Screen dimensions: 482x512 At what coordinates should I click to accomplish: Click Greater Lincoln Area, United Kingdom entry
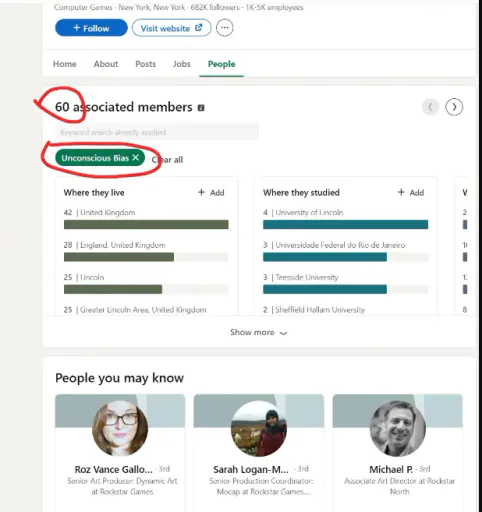pyautogui.click(x=135, y=310)
